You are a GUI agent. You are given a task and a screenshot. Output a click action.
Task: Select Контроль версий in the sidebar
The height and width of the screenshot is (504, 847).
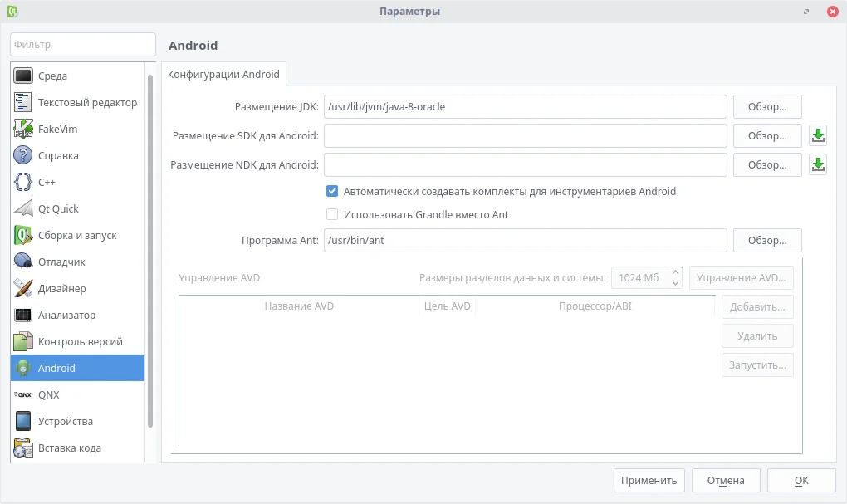tap(80, 342)
